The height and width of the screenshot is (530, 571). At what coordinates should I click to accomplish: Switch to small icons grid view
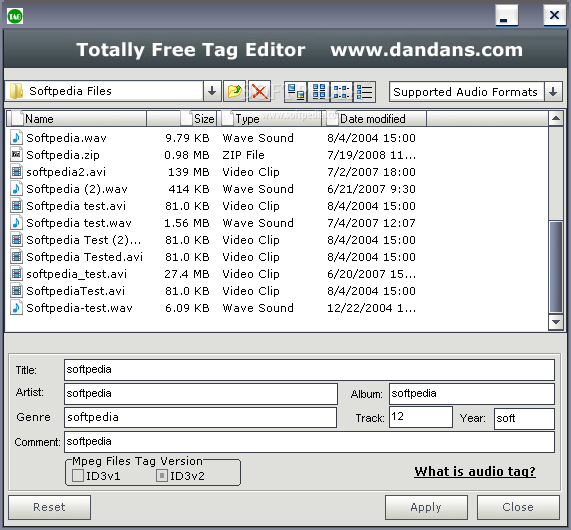[x=319, y=91]
